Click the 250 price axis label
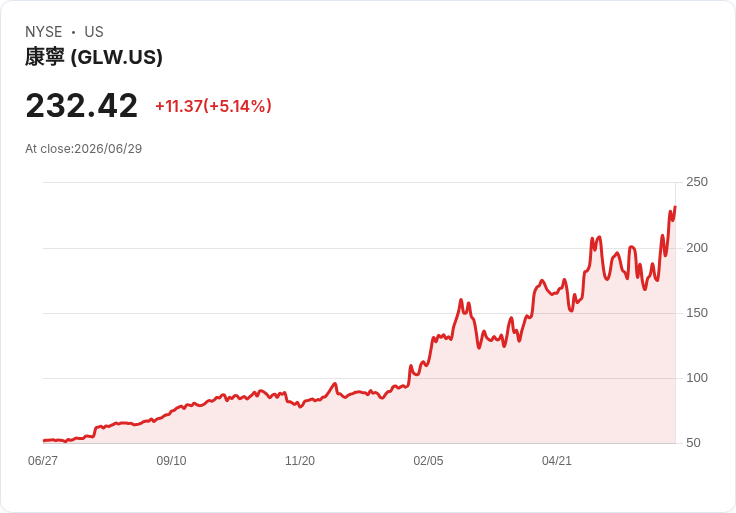 697,182
